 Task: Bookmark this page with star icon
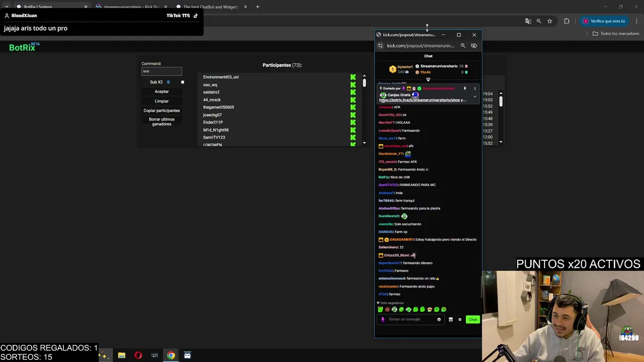pyautogui.click(x=550, y=21)
